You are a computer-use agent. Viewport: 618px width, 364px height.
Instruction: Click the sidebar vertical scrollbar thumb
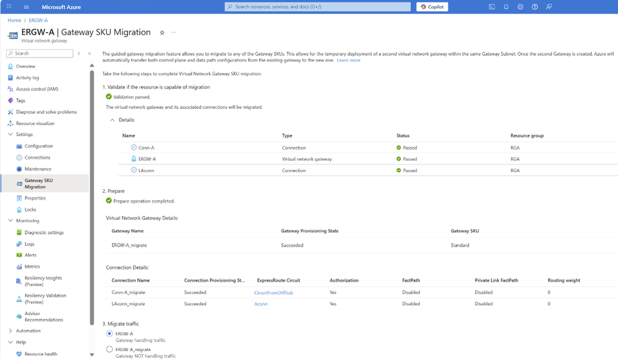click(x=92, y=198)
